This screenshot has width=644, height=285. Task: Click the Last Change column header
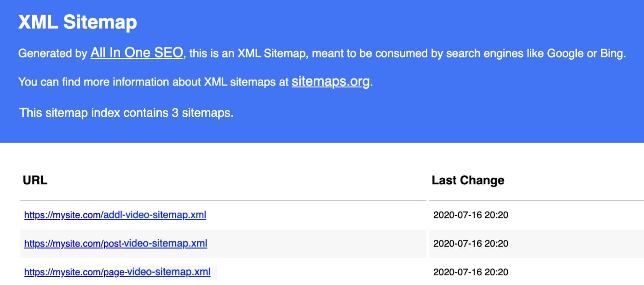468,180
